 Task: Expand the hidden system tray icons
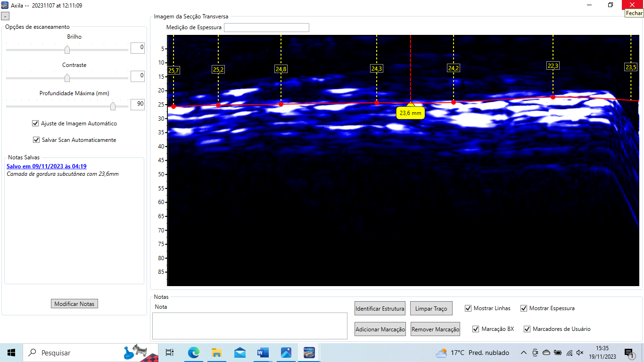coord(523,353)
